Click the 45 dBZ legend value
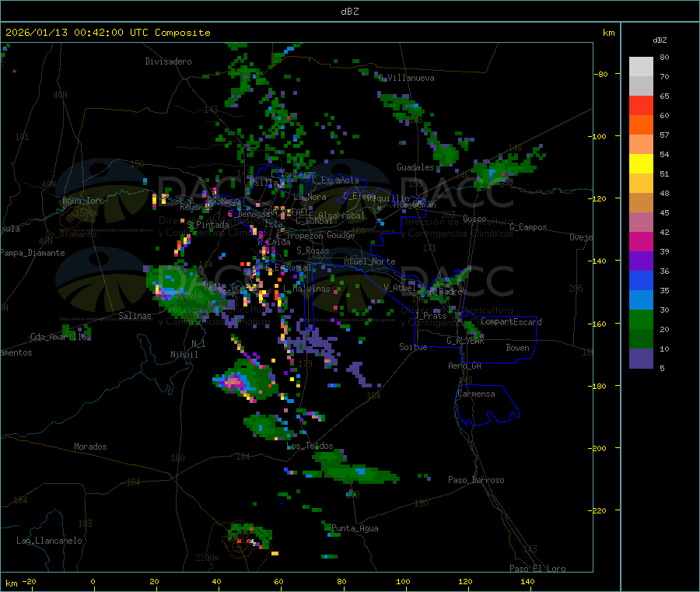The height and width of the screenshot is (592, 700). (664, 213)
